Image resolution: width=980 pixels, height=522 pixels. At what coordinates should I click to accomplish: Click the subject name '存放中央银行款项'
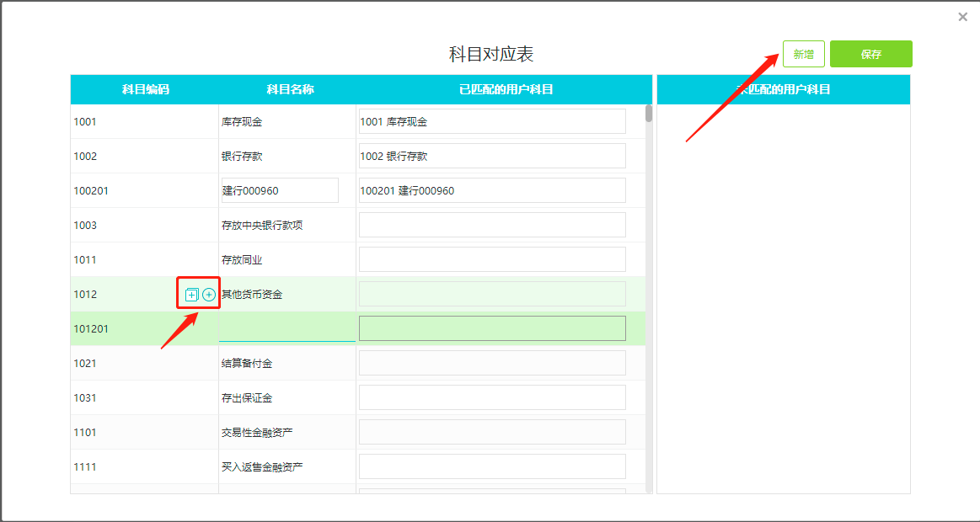(262, 225)
